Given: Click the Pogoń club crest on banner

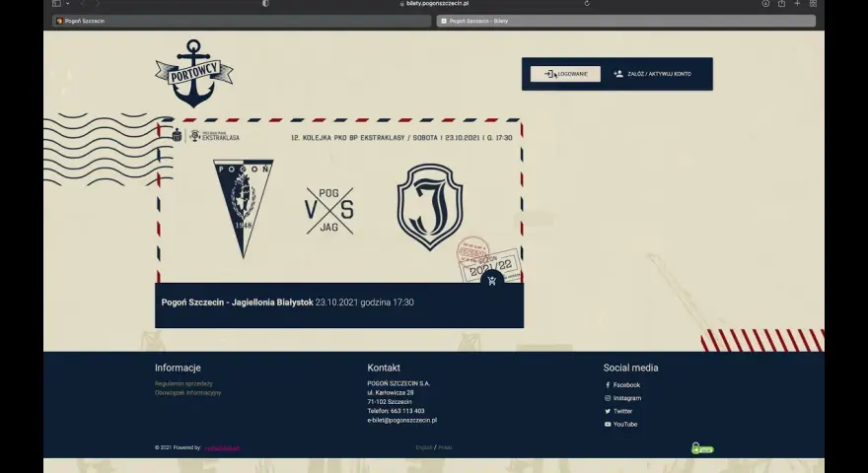Looking at the screenshot, I should (243, 209).
